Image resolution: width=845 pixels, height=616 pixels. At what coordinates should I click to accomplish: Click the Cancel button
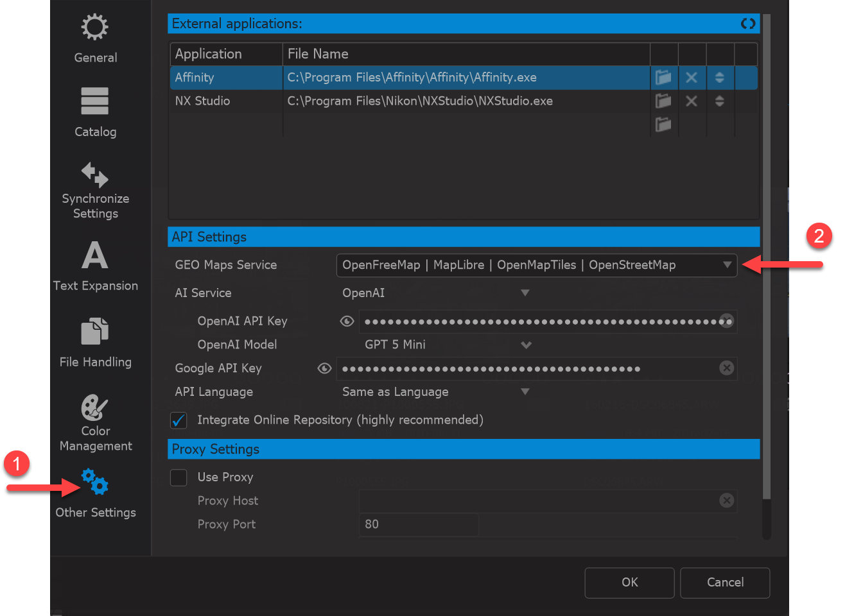(725, 583)
